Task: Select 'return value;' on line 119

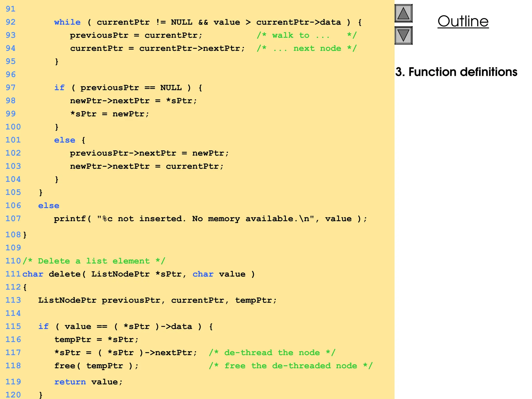Action: pyautogui.click(x=88, y=382)
